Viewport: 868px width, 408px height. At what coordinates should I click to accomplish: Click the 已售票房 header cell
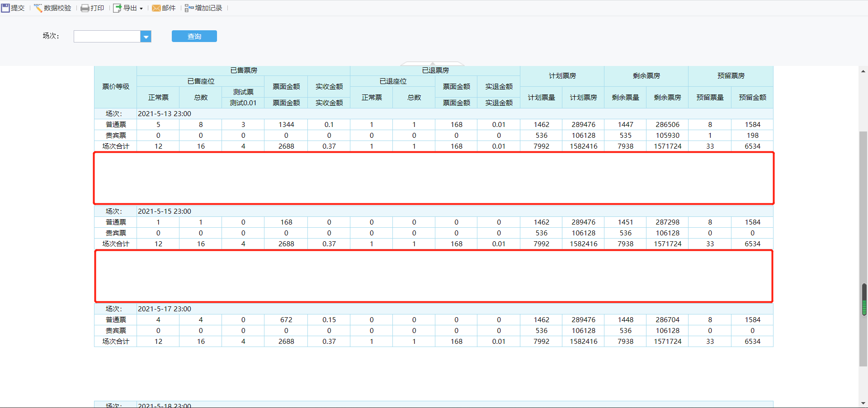[243, 70]
